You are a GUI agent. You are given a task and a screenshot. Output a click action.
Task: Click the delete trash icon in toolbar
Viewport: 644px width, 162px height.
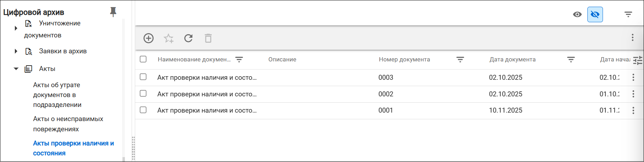click(x=208, y=38)
